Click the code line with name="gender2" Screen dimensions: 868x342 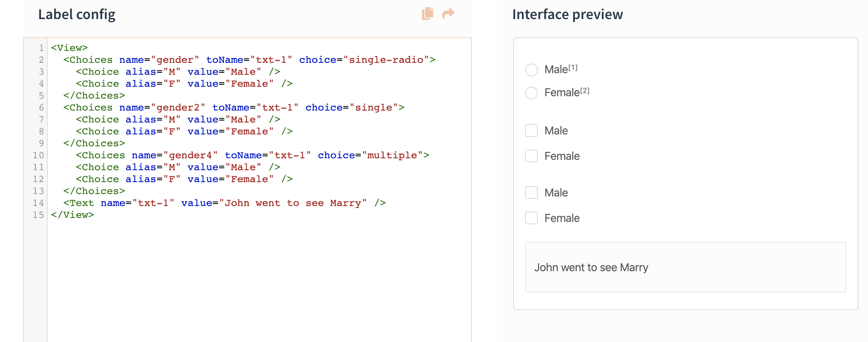tap(234, 107)
